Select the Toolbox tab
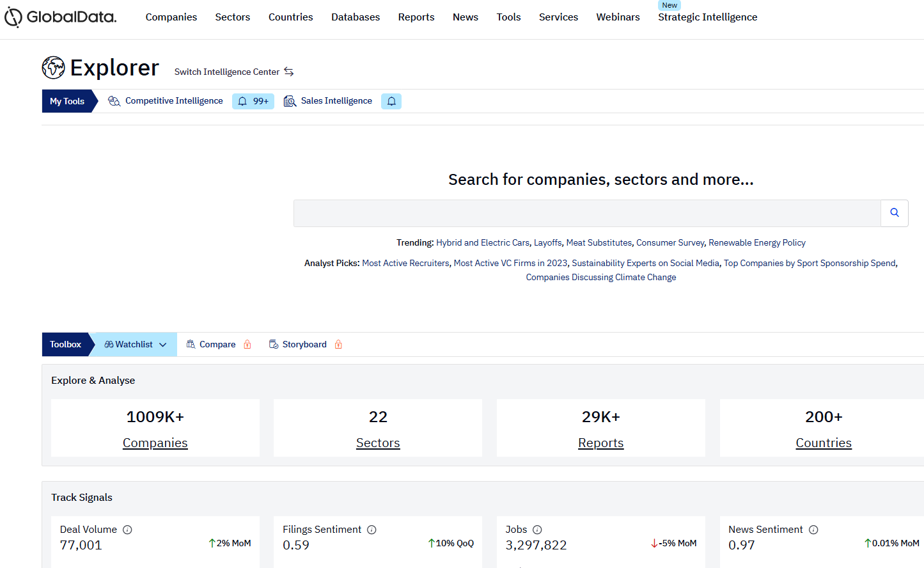The height and width of the screenshot is (568, 924). pos(66,344)
